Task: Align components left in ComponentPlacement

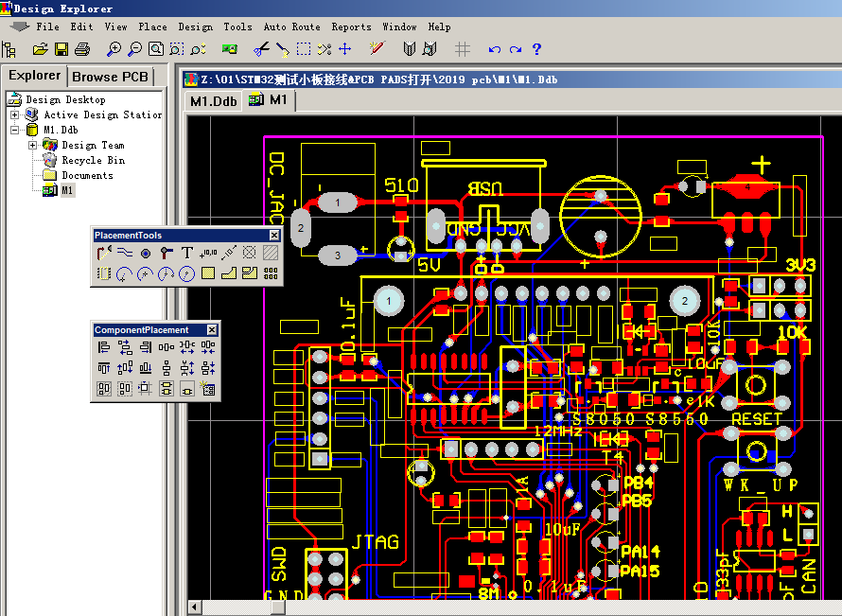Action: pyautogui.click(x=104, y=347)
